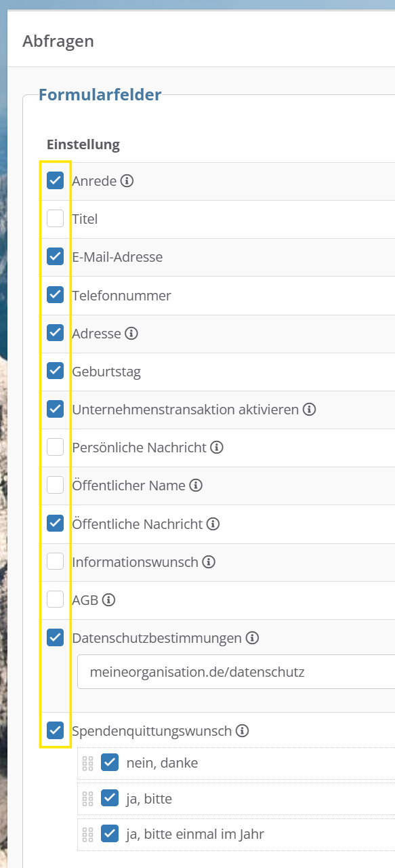Click the Geburtstag label text
Image resolution: width=395 pixels, height=868 pixels.
(x=106, y=372)
